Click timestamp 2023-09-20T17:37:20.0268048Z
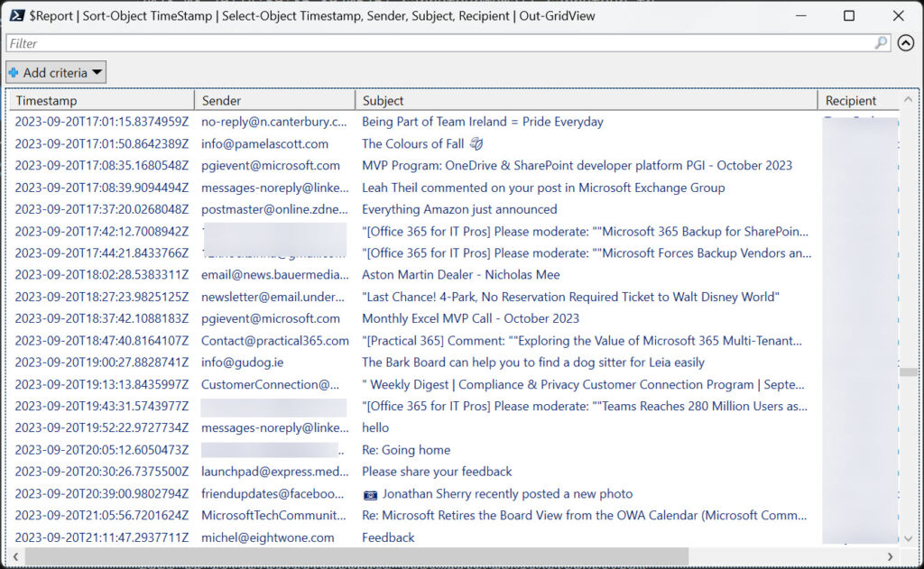Image resolution: width=924 pixels, height=569 pixels. click(x=102, y=210)
